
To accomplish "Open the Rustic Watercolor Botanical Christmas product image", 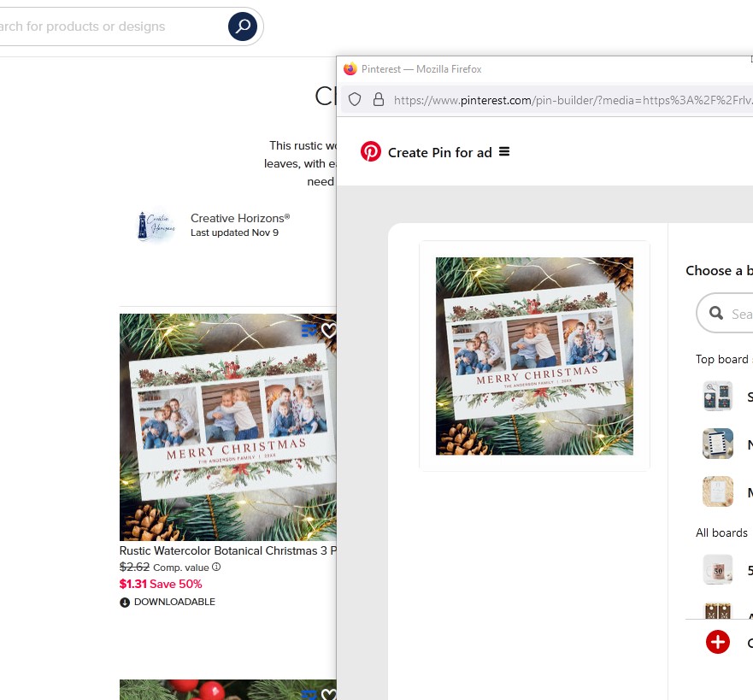I will [x=228, y=427].
